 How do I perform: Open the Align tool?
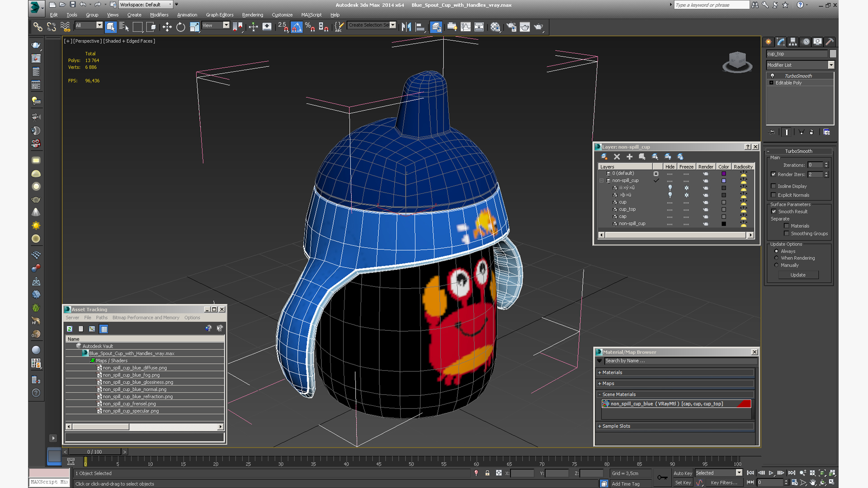(420, 27)
